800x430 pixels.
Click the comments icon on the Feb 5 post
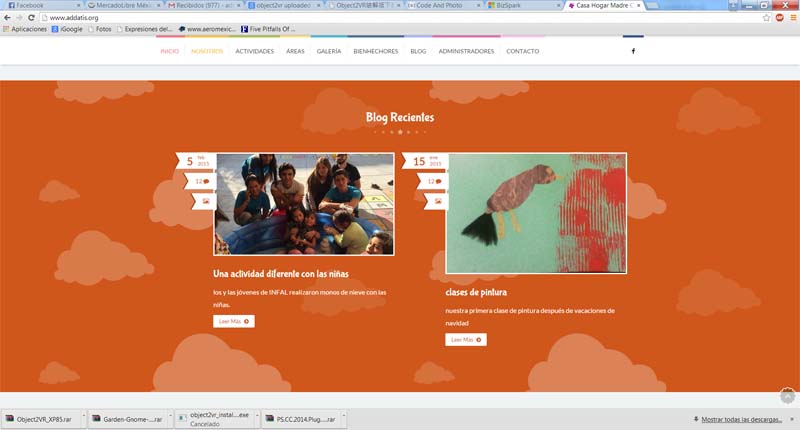[x=203, y=181]
